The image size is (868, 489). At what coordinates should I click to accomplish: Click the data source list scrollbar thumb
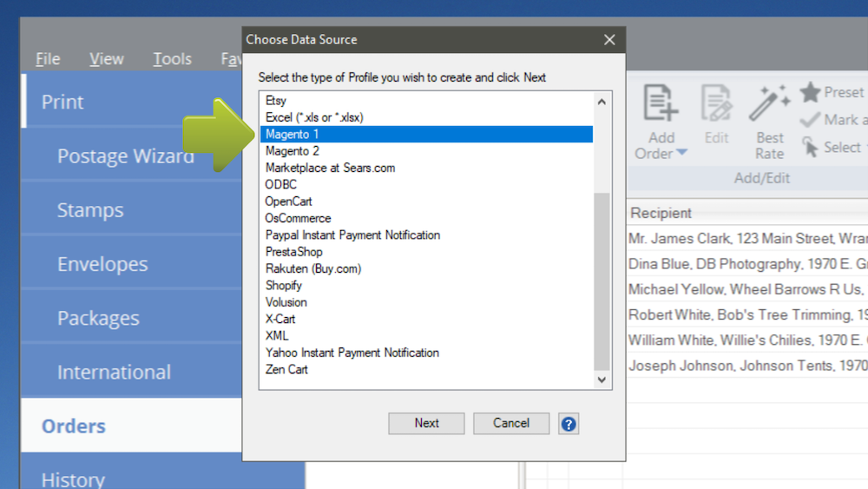point(602,281)
